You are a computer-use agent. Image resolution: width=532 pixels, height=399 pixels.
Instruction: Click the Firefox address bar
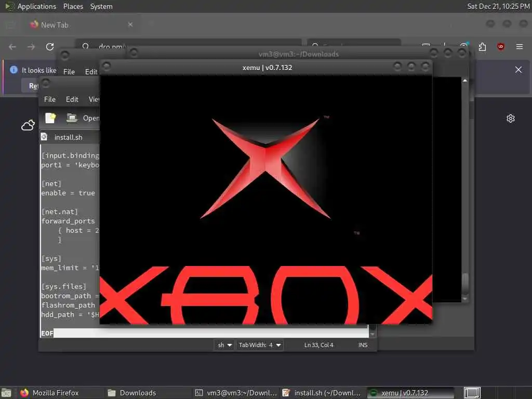[x=188, y=46]
